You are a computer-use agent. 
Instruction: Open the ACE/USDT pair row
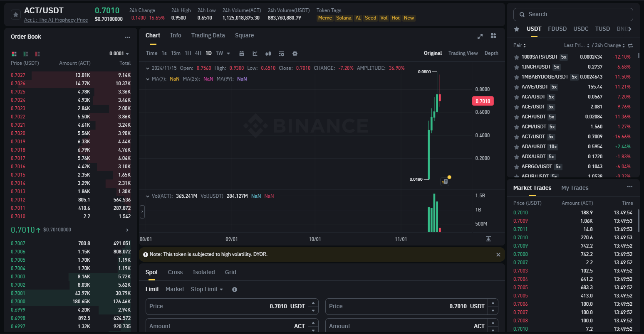(x=572, y=107)
